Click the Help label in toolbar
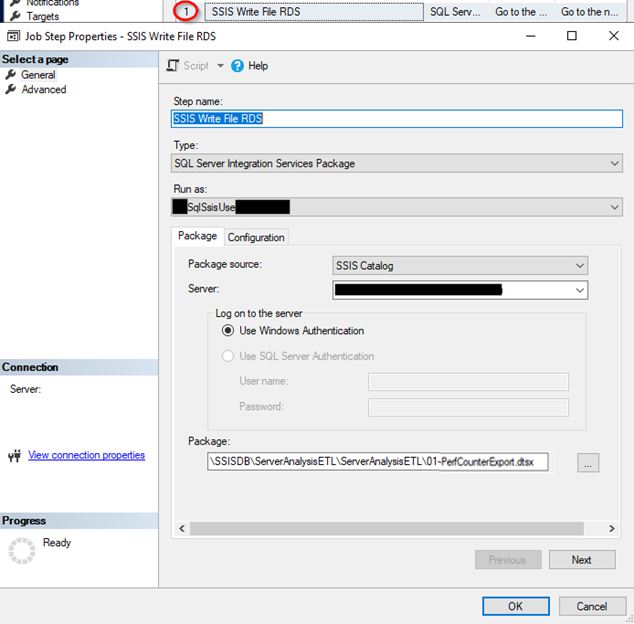The width and height of the screenshot is (634, 624). [x=258, y=66]
